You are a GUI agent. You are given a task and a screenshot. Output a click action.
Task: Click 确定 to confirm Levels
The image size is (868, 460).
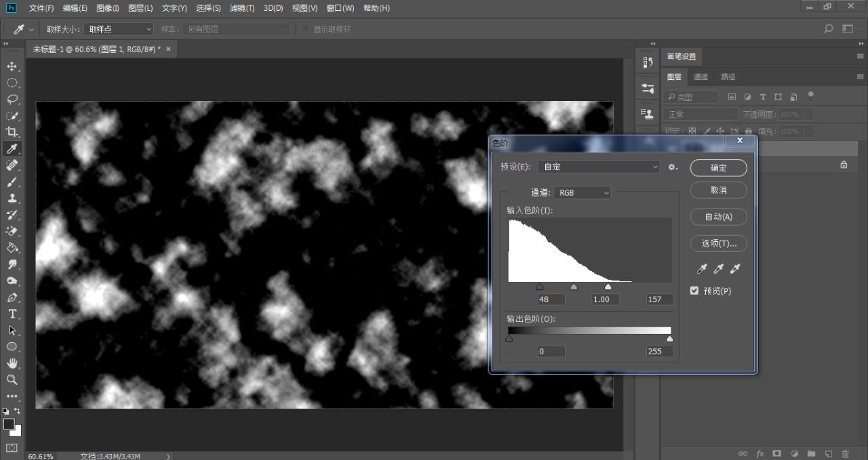point(719,168)
